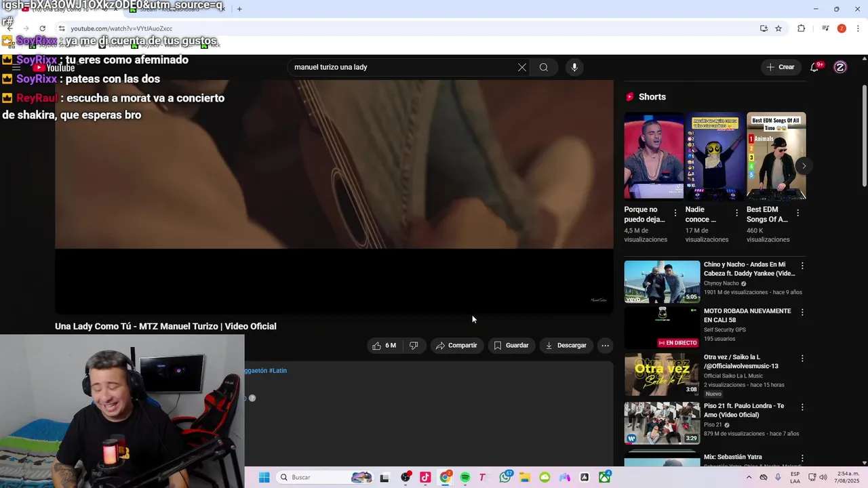Open Xbox app in taskbar
868x488 pixels.
pos(604,477)
